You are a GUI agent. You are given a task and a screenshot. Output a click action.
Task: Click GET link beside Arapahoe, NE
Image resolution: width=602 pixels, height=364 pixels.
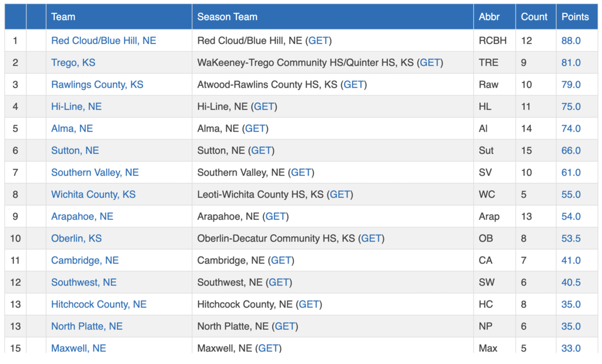(x=276, y=216)
